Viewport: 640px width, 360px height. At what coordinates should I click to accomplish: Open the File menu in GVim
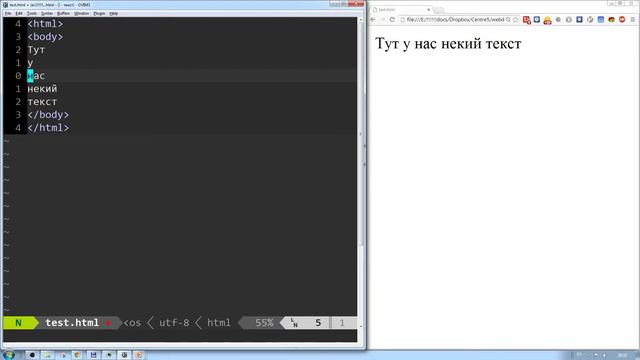click(x=8, y=13)
